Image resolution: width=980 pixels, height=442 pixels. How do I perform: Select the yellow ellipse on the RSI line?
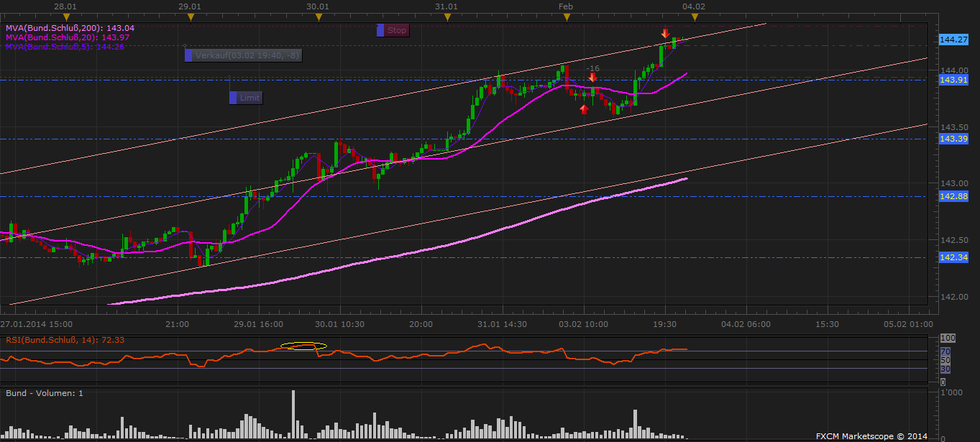pyautogui.click(x=303, y=346)
